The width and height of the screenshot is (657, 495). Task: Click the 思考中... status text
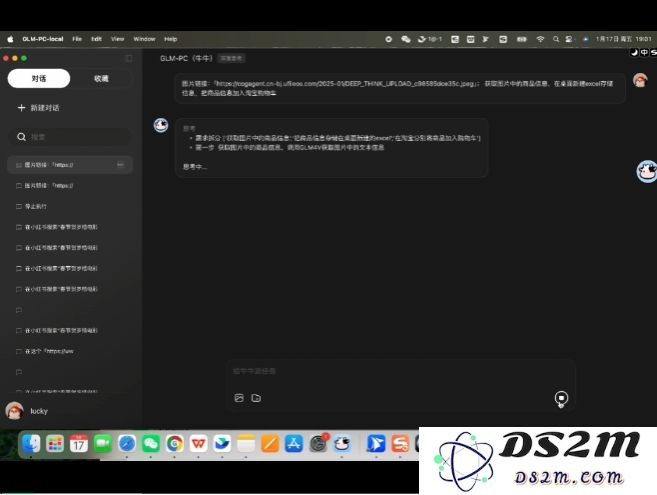click(x=195, y=166)
